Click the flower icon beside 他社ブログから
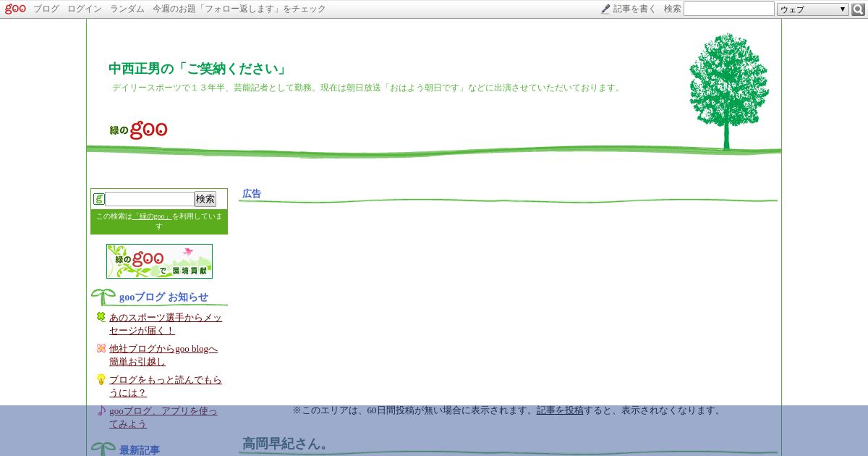The width and height of the screenshot is (868, 456). pyautogui.click(x=101, y=348)
